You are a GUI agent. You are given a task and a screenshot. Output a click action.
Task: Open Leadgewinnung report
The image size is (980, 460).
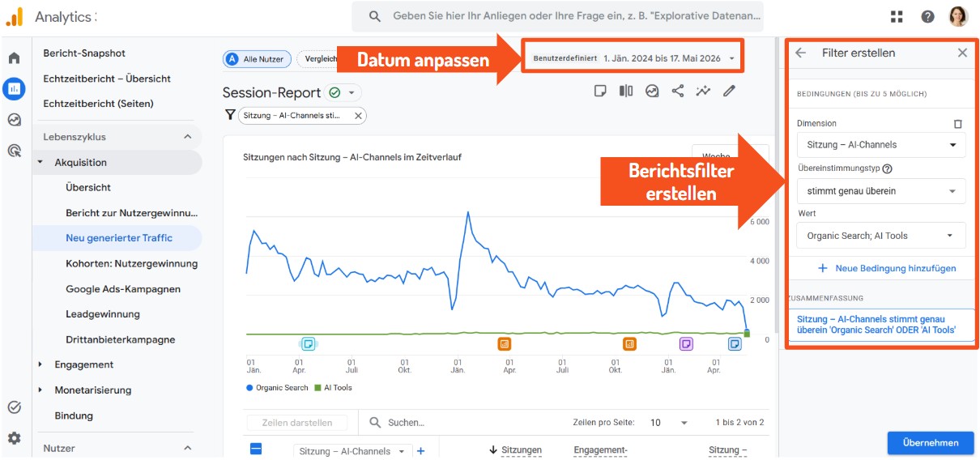(x=103, y=314)
